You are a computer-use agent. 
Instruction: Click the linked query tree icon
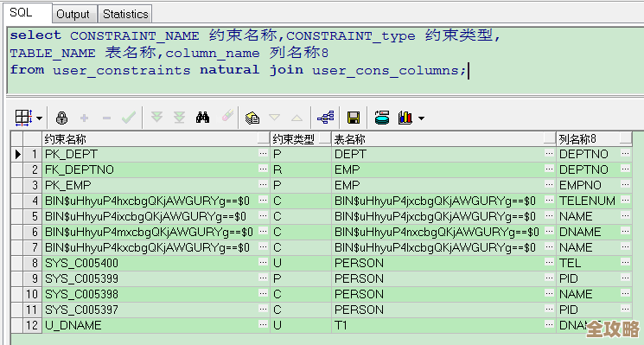click(325, 118)
